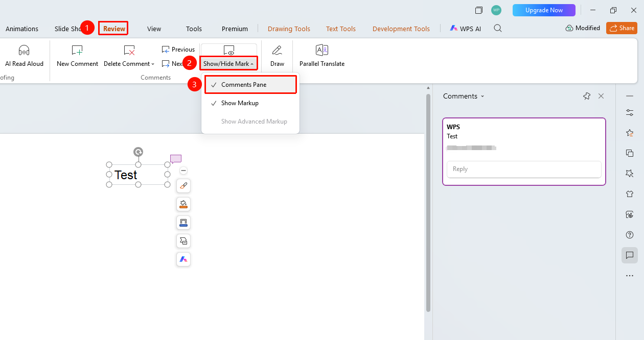Open the Animations tab
This screenshot has height=340, width=644.
click(22, 29)
